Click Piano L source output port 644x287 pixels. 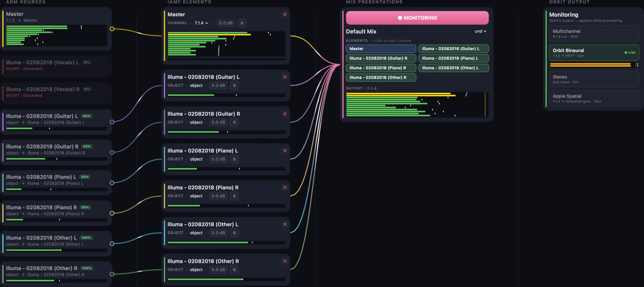[112, 183]
